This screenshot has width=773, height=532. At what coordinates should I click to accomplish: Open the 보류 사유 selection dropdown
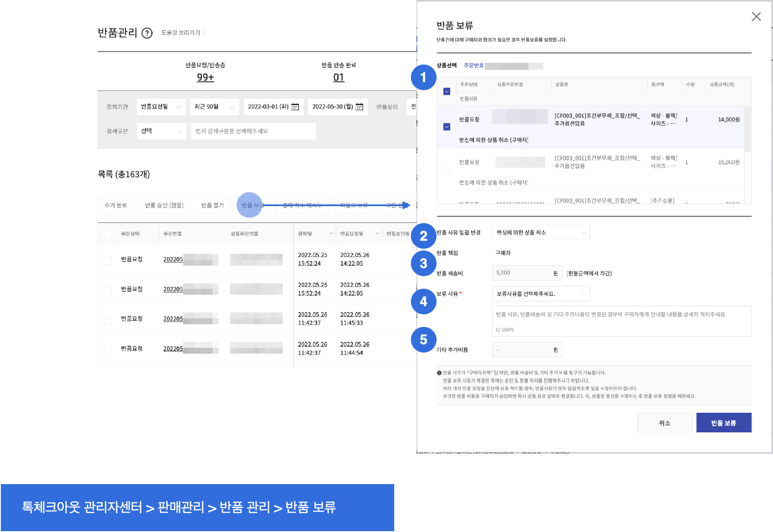click(x=541, y=294)
